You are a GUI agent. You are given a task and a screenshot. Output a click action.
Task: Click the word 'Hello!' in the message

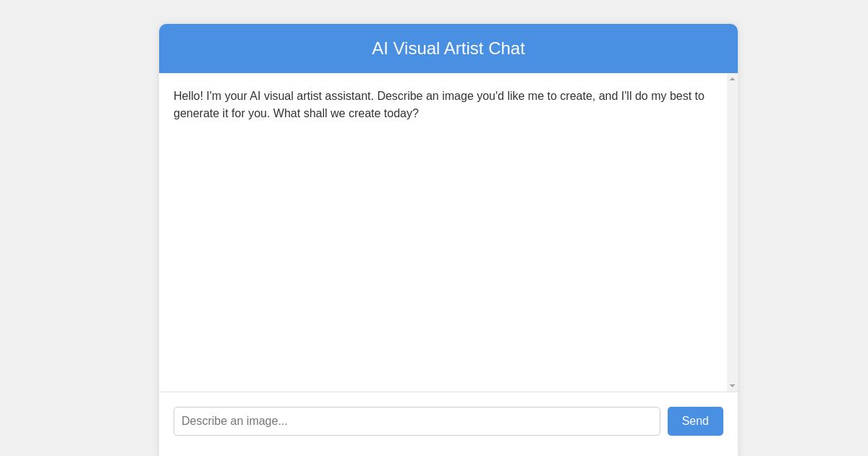pyautogui.click(x=187, y=96)
